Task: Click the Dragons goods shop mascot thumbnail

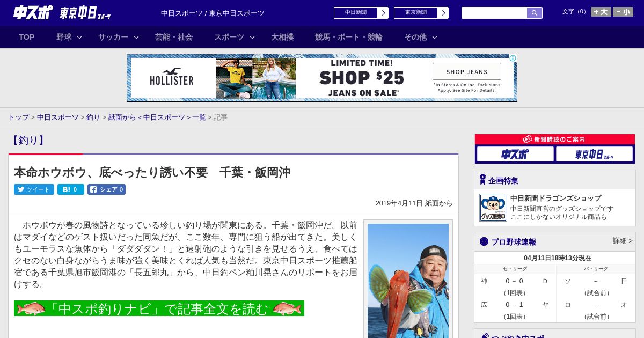Action: point(493,208)
